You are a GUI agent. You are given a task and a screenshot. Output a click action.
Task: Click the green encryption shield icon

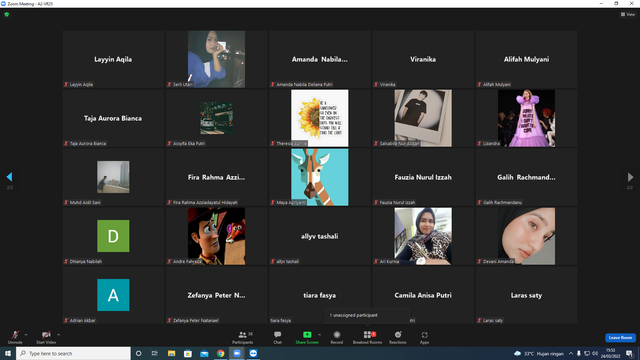[x=7, y=14]
